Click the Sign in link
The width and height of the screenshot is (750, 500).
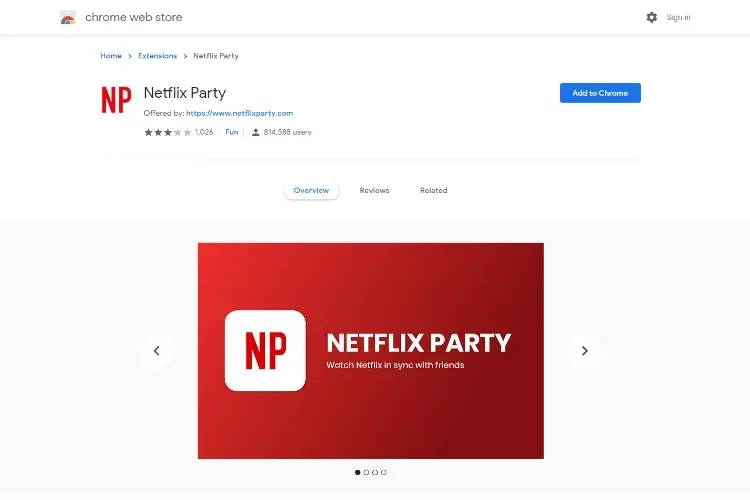(678, 18)
